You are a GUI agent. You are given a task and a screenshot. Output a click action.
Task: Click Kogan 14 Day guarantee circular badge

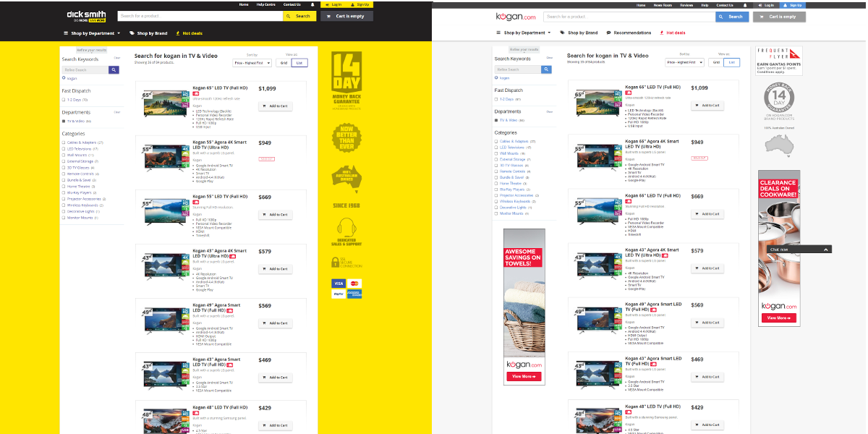pos(779,98)
